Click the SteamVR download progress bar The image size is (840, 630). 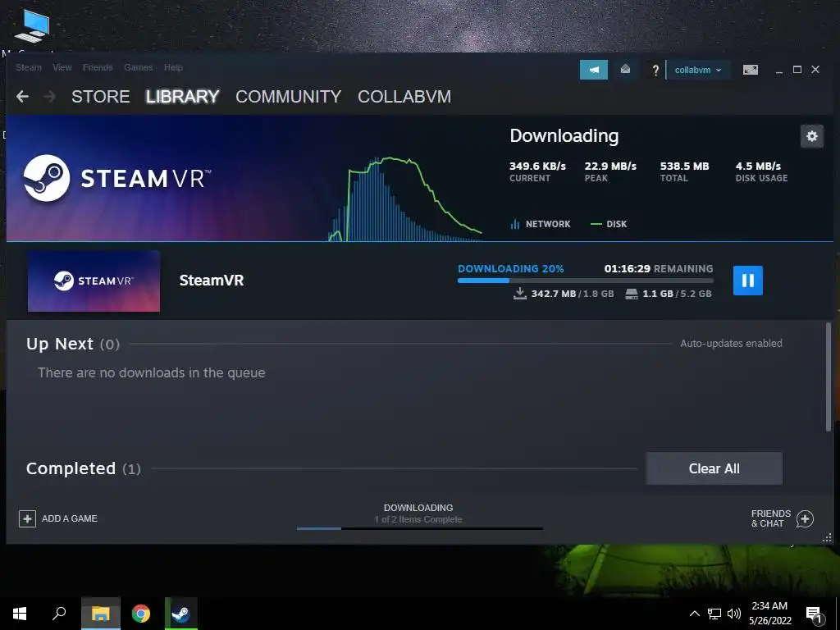(585, 281)
